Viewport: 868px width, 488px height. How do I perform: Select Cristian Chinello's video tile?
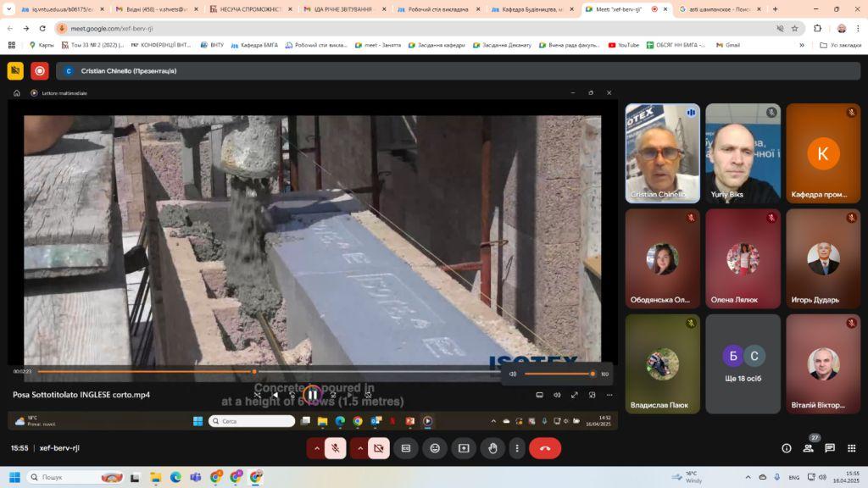[663, 153]
